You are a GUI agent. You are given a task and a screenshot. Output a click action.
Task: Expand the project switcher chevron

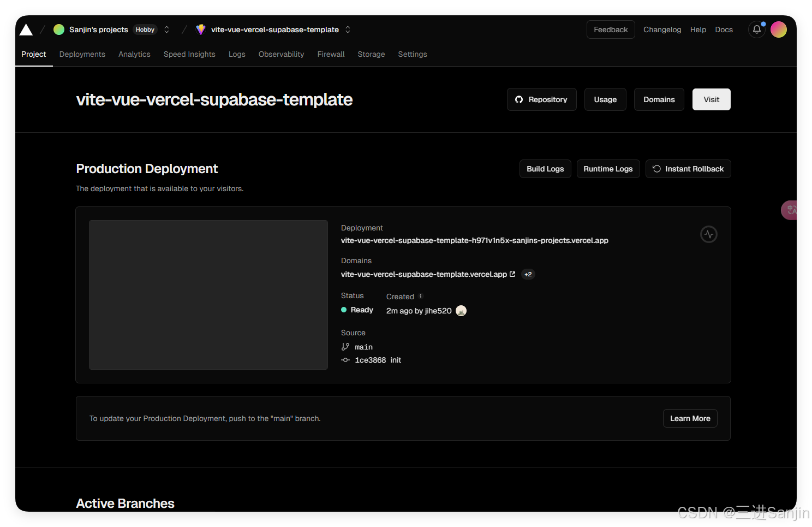[348, 29]
